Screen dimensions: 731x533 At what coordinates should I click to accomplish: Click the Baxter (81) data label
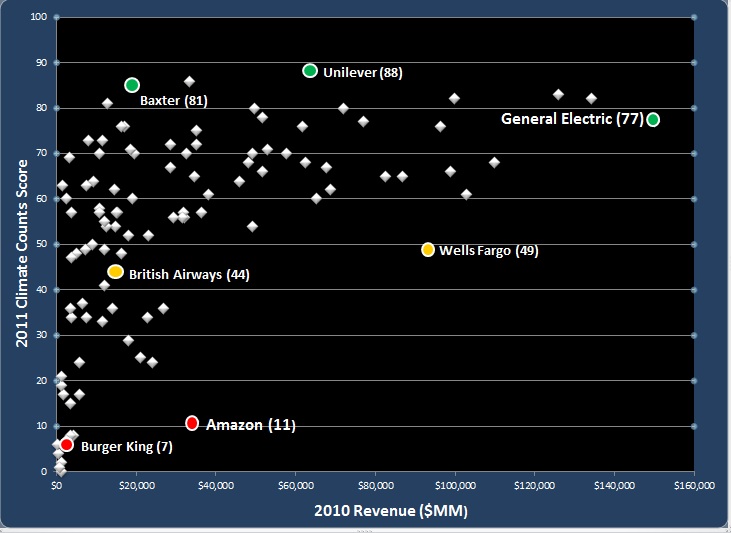[174, 101]
